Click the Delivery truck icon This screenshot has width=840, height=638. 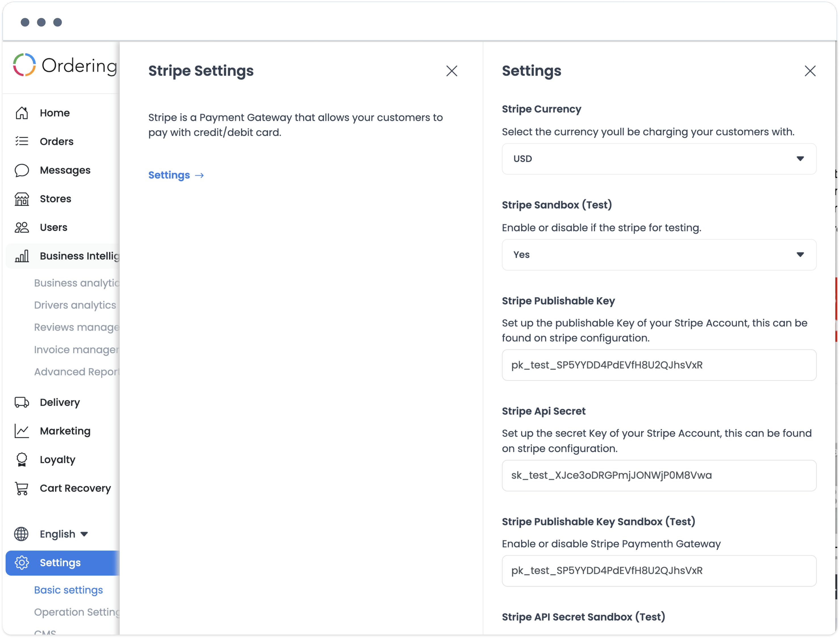point(22,402)
